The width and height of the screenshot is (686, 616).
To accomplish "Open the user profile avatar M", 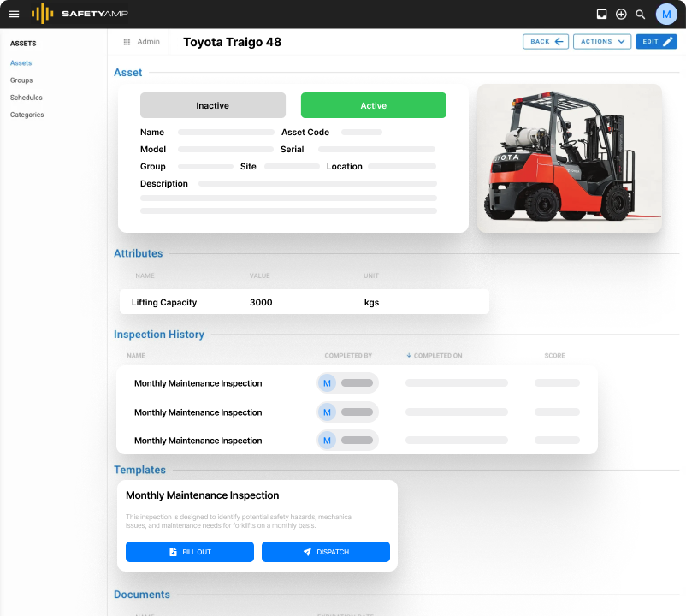I will click(665, 14).
